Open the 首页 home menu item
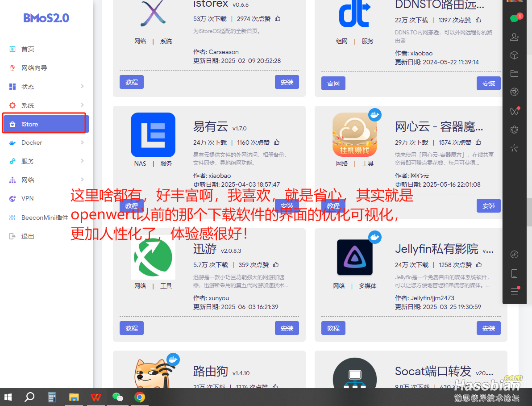The height and width of the screenshot is (406, 532). [x=28, y=49]
